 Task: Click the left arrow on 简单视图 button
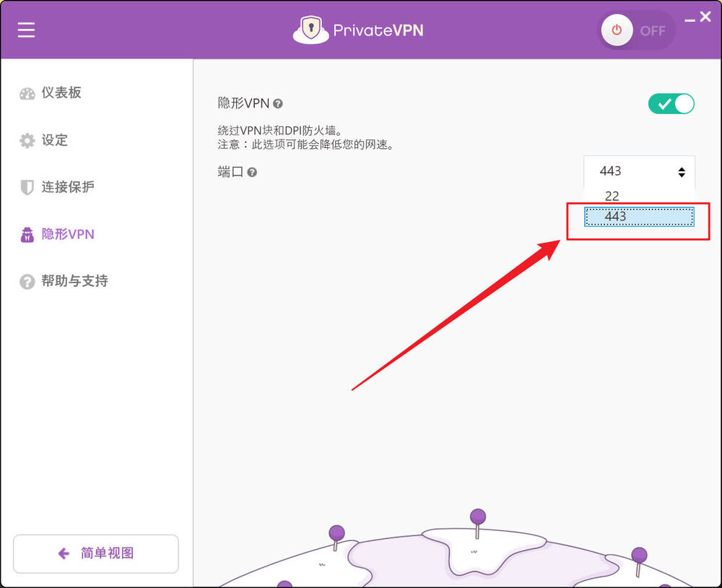64,553
